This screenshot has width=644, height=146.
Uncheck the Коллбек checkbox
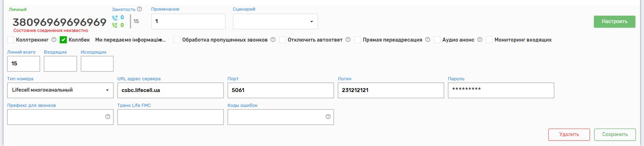coord(63,40)
